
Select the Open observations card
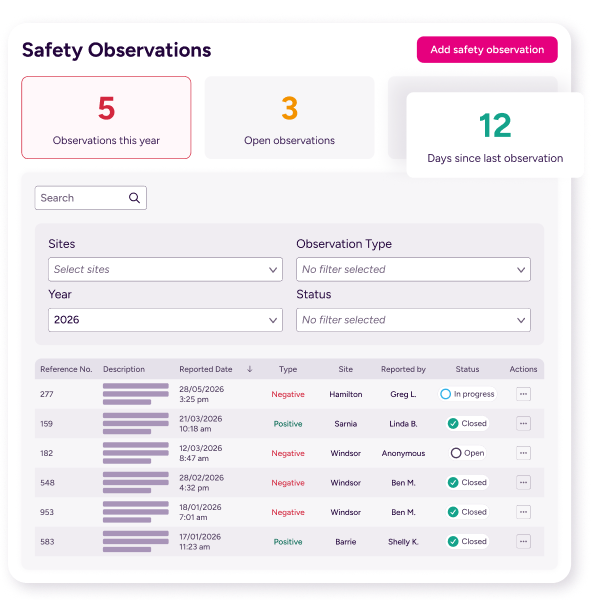(289, 117)
